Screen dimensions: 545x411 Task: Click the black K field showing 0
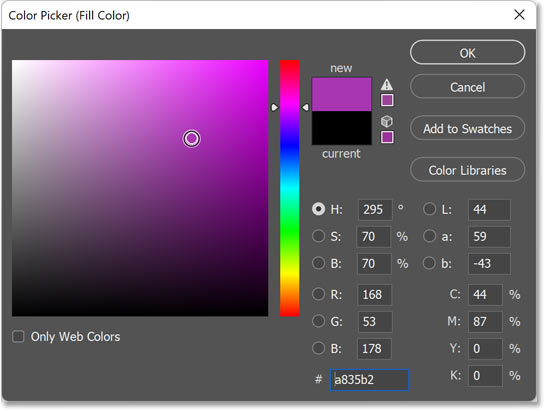(485, 376)
